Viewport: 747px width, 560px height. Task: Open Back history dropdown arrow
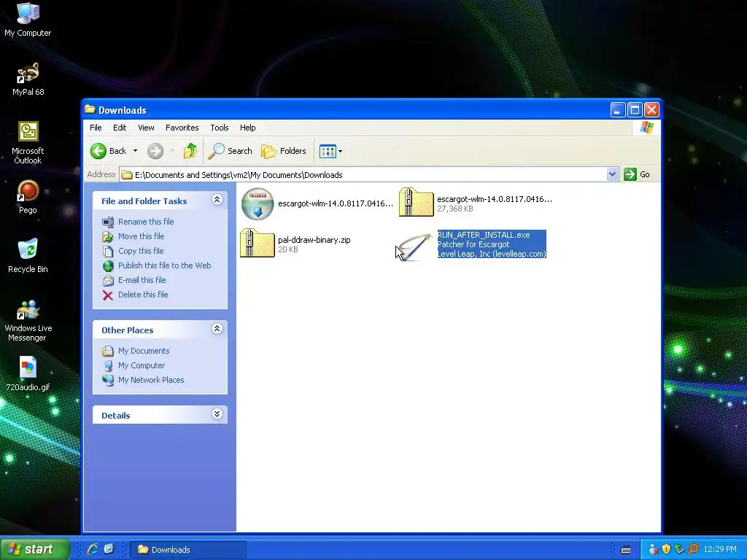coord(135,151)
